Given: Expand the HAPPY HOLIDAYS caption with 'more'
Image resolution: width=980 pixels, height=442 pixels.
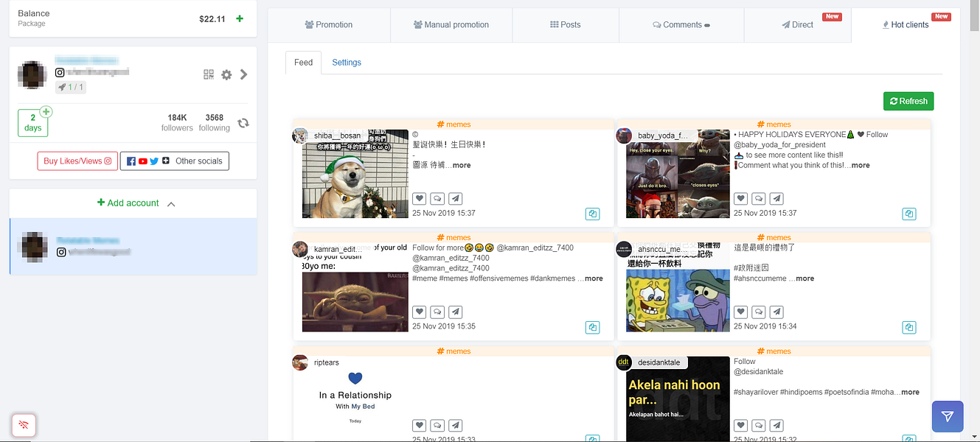Looking at the screenshot, I should click(x=861, y=166).
